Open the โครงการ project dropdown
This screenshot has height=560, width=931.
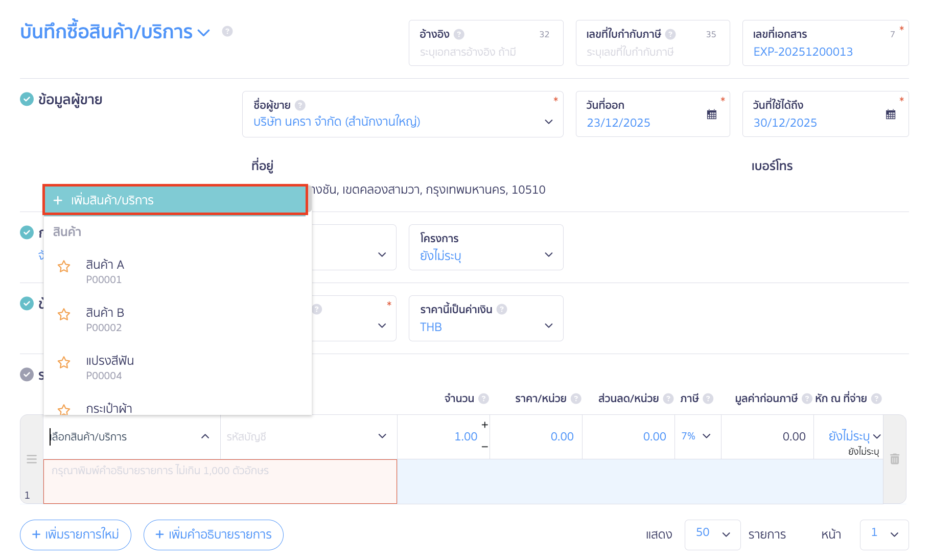click(x=548, y=254)
